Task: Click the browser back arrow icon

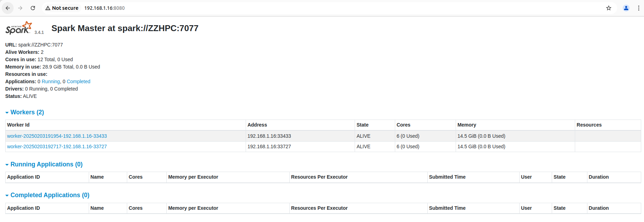Action: (8, 8)
